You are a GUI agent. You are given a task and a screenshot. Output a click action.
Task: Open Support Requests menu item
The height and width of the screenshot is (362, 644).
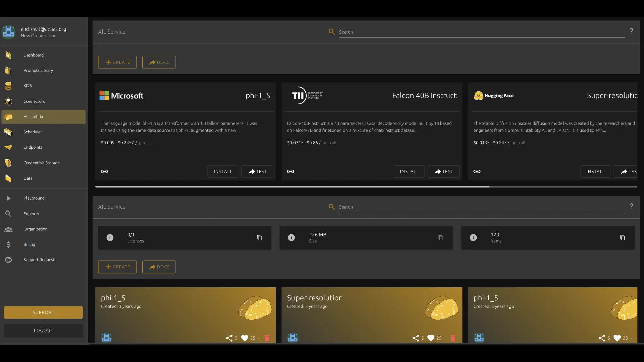[x=43, y=260]
